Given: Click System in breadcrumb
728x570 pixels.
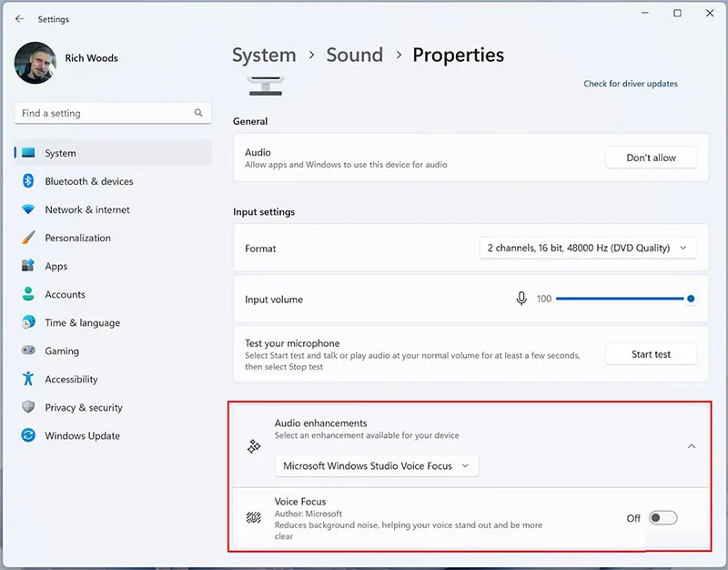Looking at the screenshot, I should click(264, 56).
